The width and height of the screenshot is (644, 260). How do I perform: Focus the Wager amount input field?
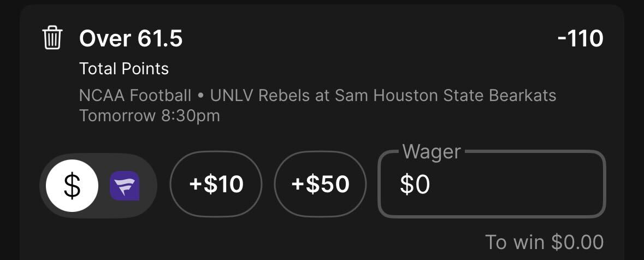(492, 184)
